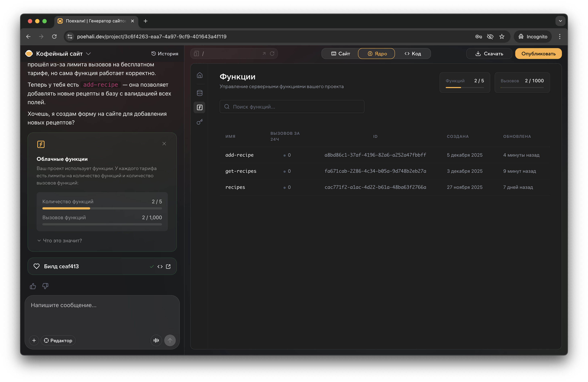Viewport: 588px width, 382px height.
Task: Like build ceaf413 with heart icon
Action: tap(37, 266)
